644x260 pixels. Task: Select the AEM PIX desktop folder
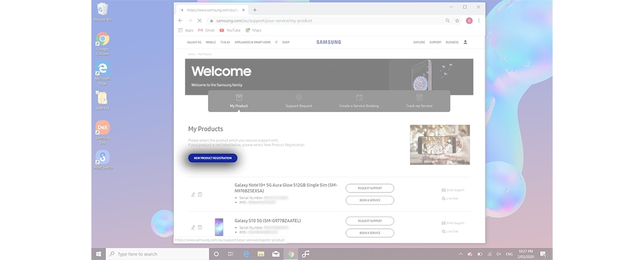click(x=103, y=101)
